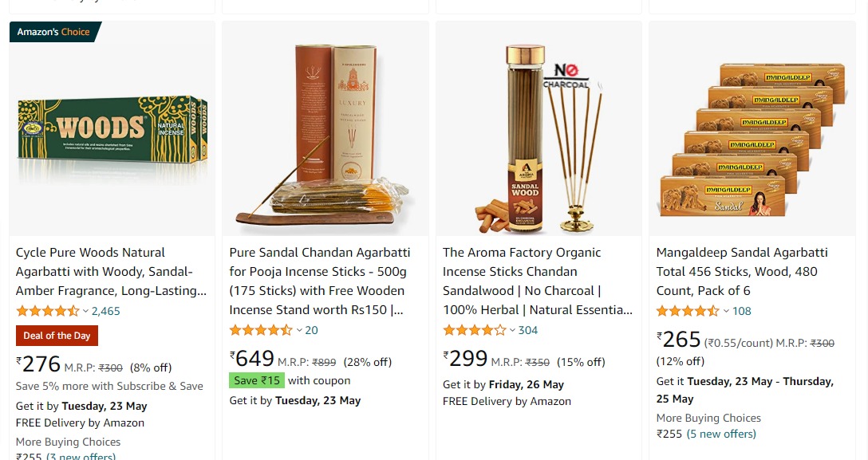Click the Amazon's Choice badge
The height and width of the screenshot is (460, 868).
coord(55,32)
